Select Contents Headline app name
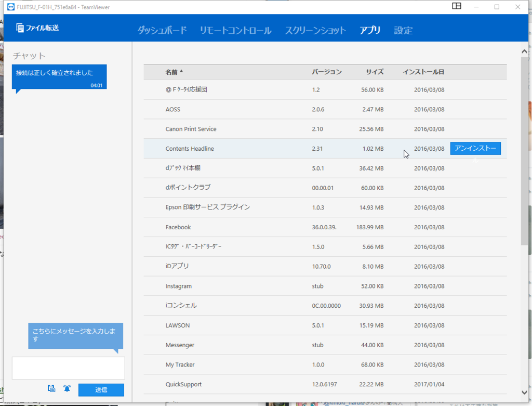 [190, 149]
